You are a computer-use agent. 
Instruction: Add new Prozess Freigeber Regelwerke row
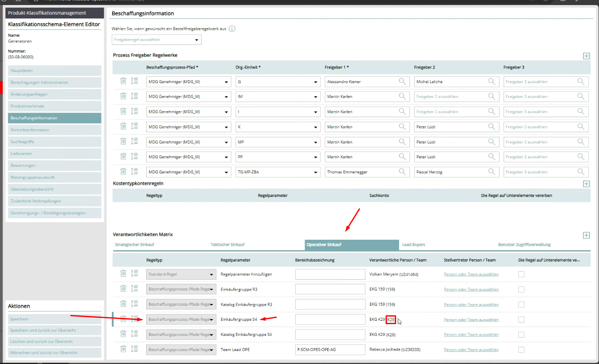[x=586, y=56]
